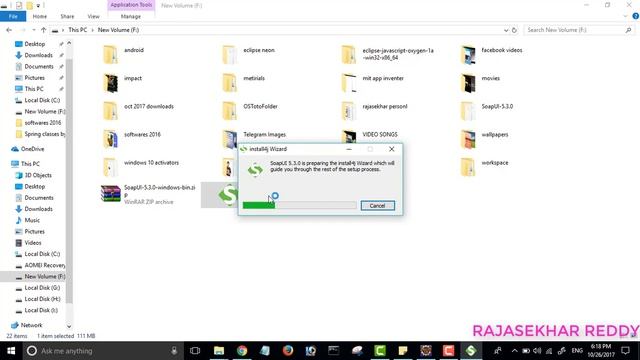
Task: Click the ENG language indicator
Action: coord(577,351)
